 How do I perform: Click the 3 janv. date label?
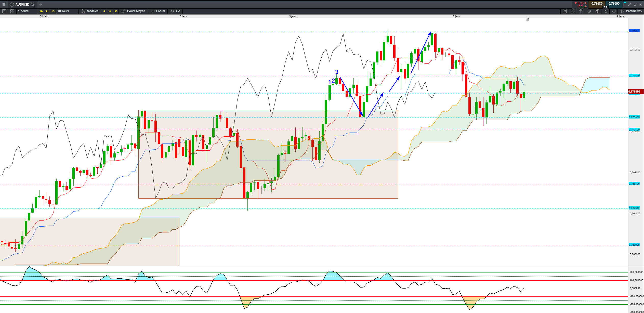click(183, 16)
